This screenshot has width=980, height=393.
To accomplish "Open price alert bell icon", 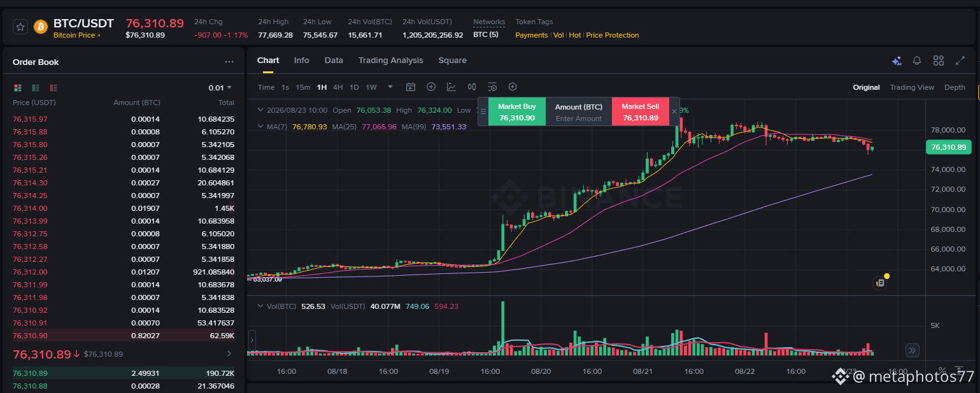I will click(x=917, y=61).
